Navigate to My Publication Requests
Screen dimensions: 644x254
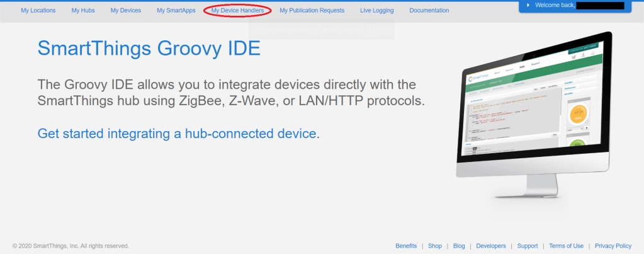pyautogui.click(x=312, y=11)
